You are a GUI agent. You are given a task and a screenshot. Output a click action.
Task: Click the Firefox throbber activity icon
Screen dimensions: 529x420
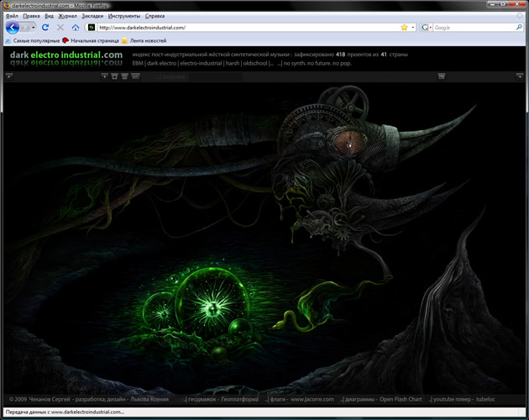coord(520,16)
